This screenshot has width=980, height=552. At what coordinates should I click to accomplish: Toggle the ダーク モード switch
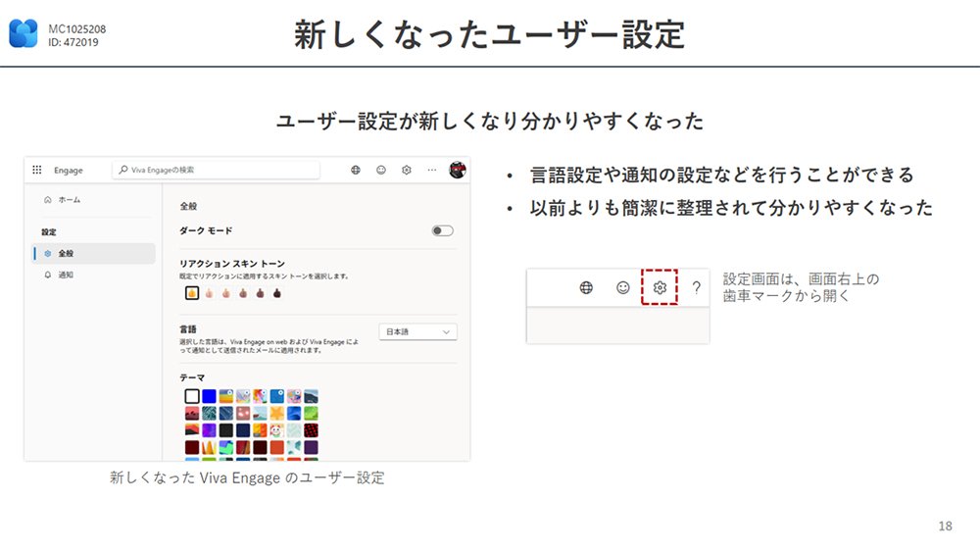[443, 230]
